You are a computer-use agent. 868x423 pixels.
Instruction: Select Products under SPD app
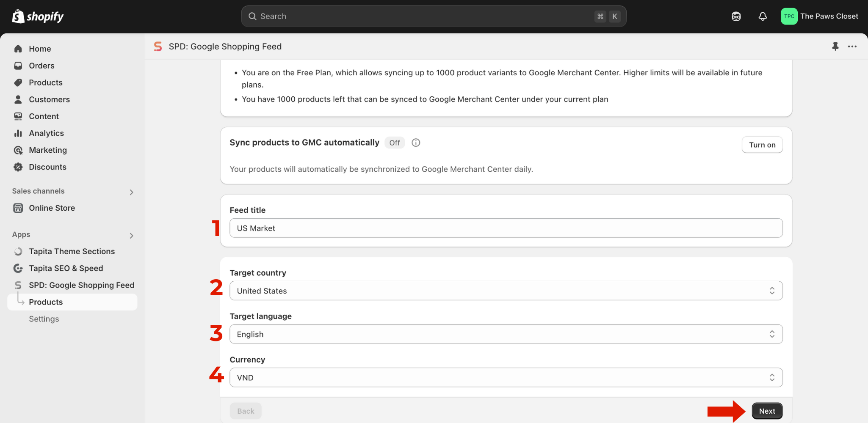(x=72, y=302)
